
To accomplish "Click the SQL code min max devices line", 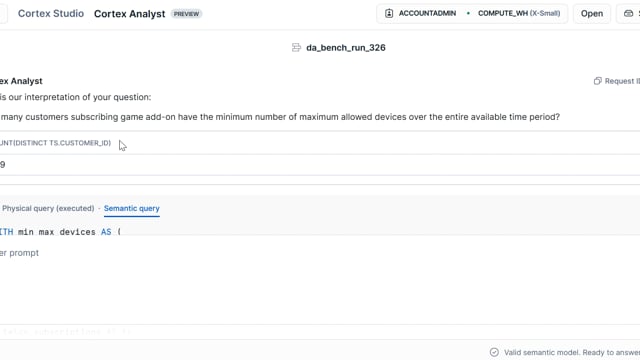I will pos(60,232).
